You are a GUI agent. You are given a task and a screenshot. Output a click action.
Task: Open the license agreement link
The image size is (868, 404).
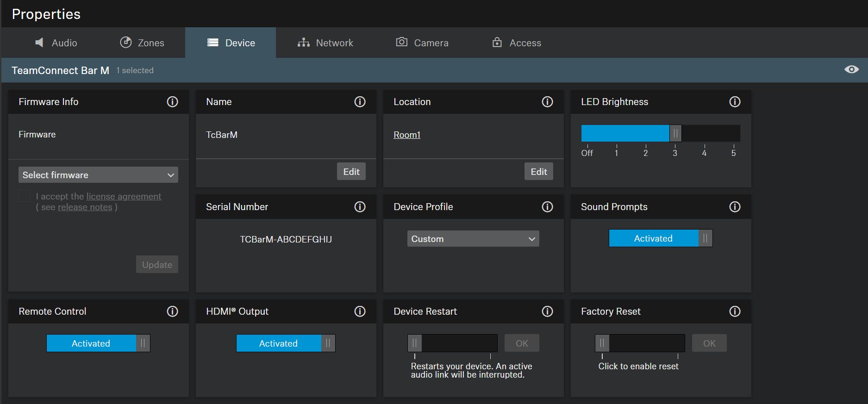click(124, 196)
